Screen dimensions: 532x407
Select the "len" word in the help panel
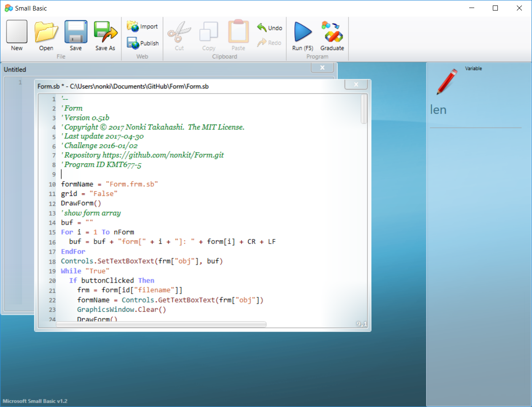[x=438, y=110]
